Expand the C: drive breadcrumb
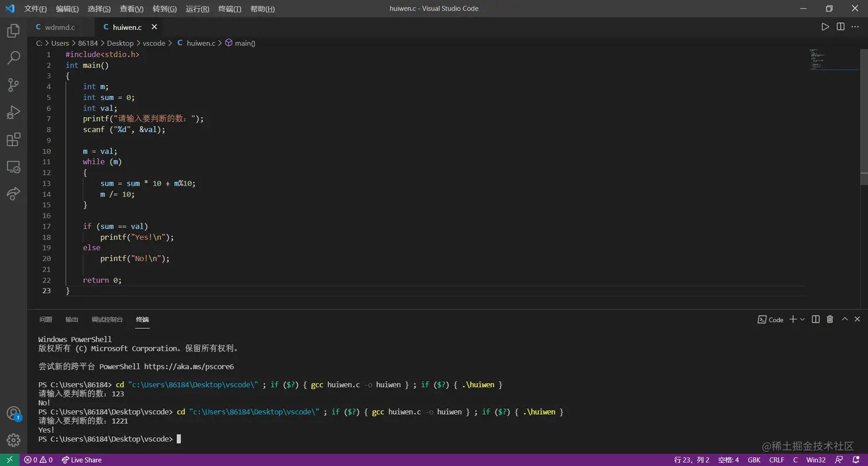The height and width of the screenshot is (466, 868). 39,43
